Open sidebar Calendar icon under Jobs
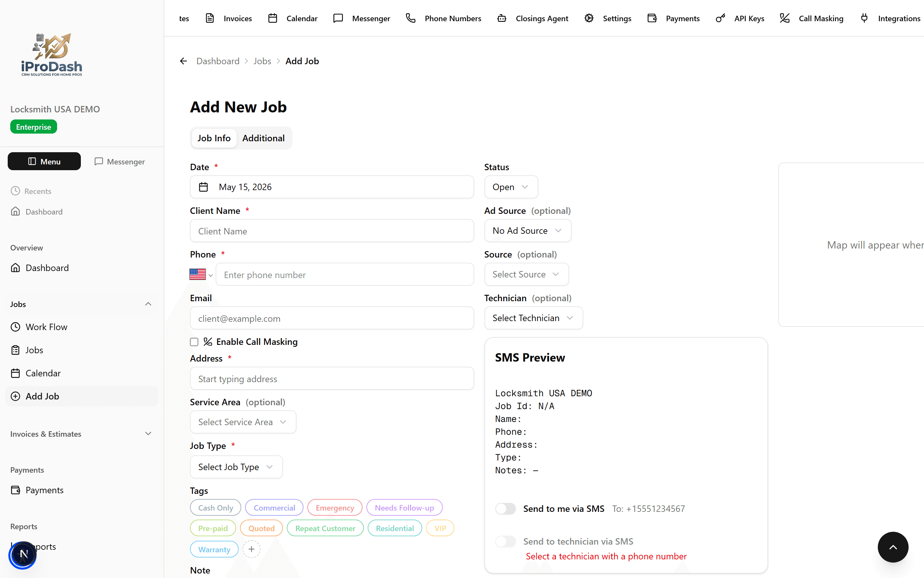The height and width of the screenshot is (578, 924). 15,373
